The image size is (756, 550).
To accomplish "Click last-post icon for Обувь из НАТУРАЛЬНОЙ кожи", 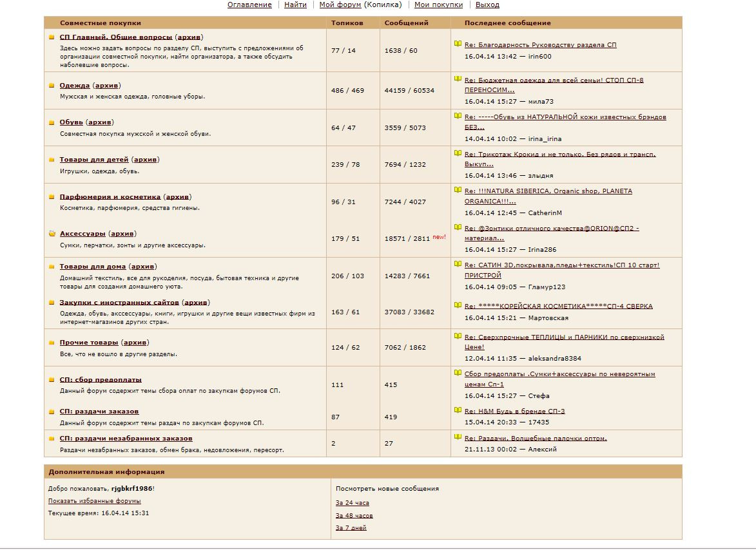I will point(458,116).
